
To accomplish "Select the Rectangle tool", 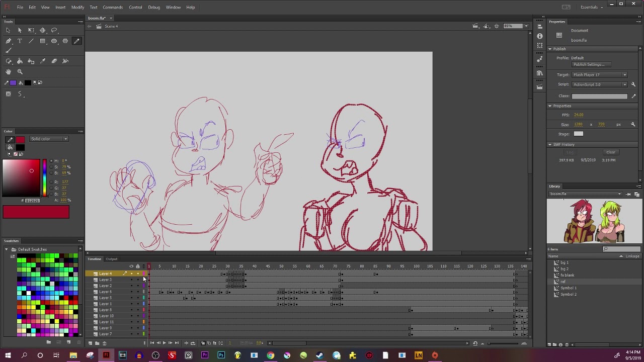I will 43,41.
